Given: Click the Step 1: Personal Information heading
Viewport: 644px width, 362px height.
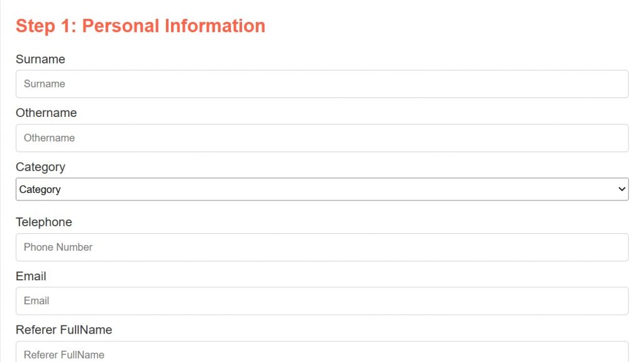Looking at the screenshot, I should click(140, 26).
